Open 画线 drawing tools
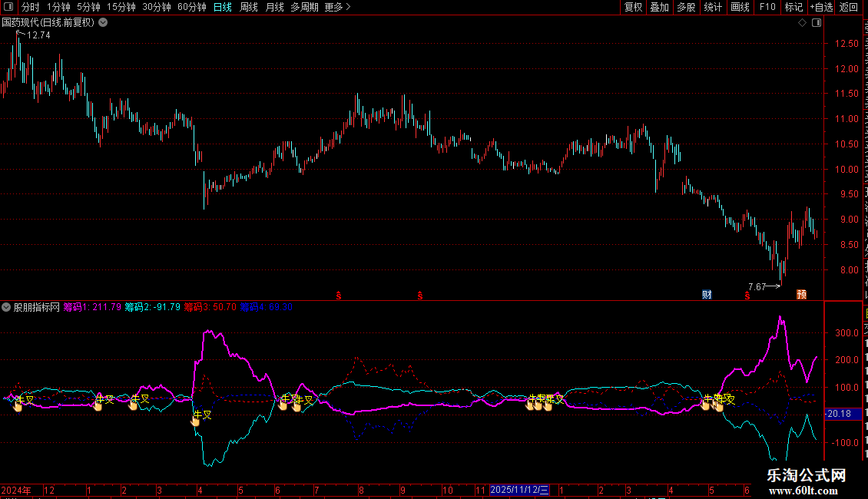Viewport: 868px width, 499px height. click(740, 7)
